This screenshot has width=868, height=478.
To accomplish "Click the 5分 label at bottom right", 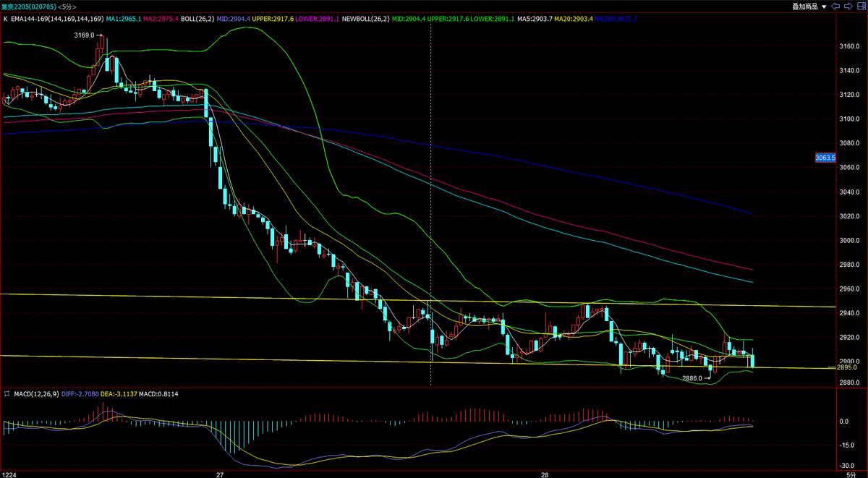I will point(850,474).
